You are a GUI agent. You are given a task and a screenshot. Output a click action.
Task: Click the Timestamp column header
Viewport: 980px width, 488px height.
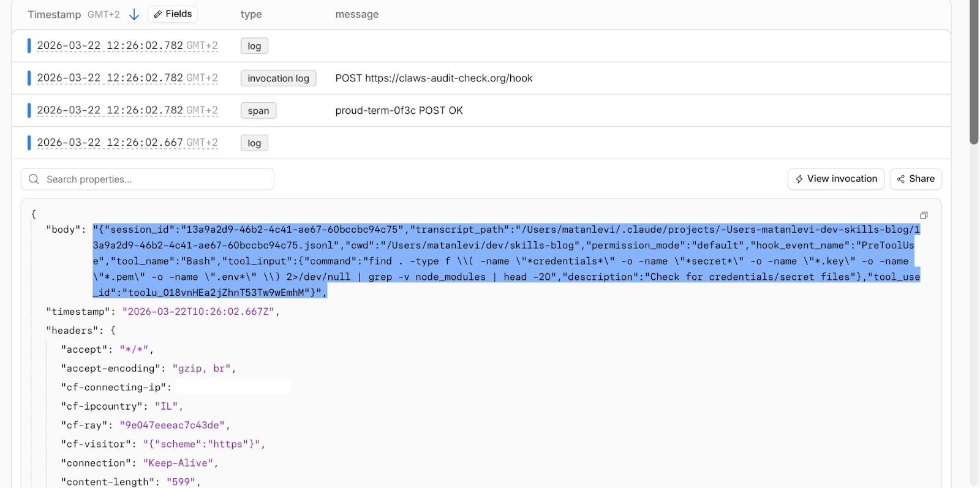point(54,14)
